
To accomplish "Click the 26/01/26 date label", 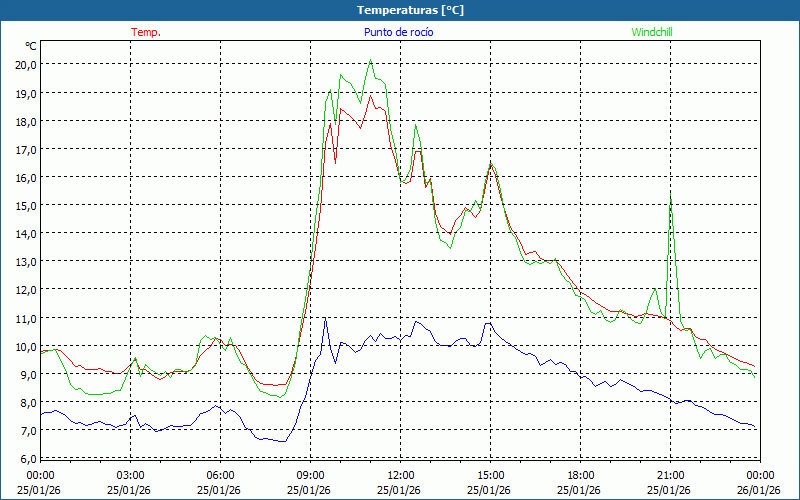I will 759,490.
